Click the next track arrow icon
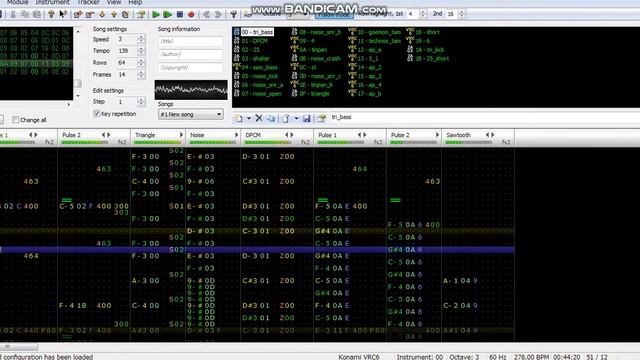 tap(218, 15)
